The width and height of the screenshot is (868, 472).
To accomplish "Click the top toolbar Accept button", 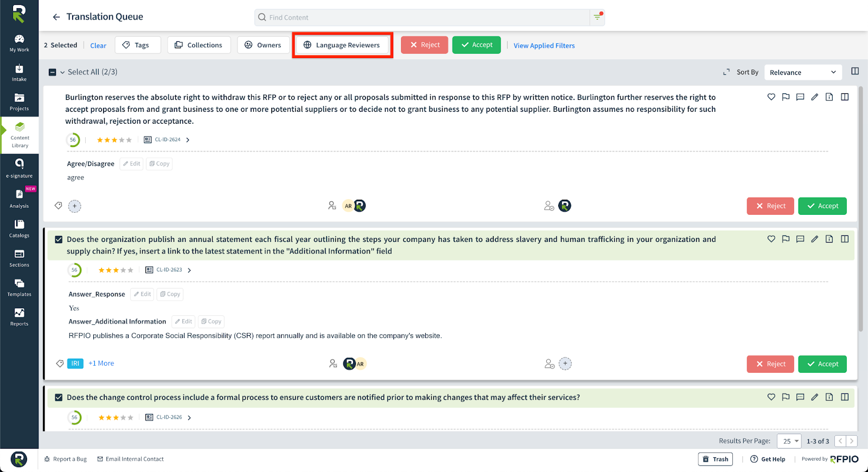I will pyautogui.click(x=476, y=45).
